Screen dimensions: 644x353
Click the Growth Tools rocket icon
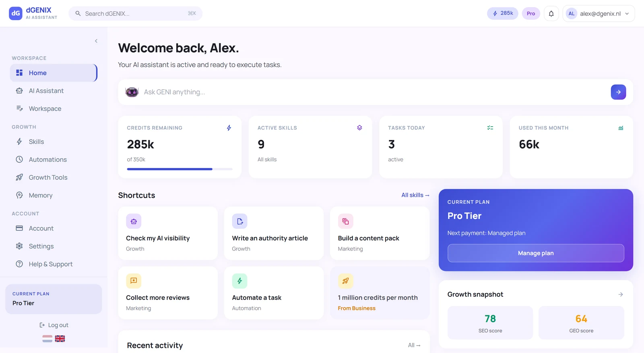click(x=19, y=177)
